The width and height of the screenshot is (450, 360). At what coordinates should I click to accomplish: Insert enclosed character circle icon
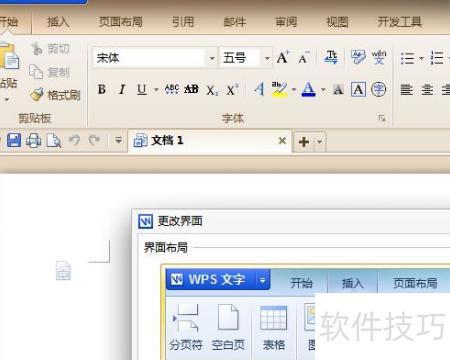[379, 89]
